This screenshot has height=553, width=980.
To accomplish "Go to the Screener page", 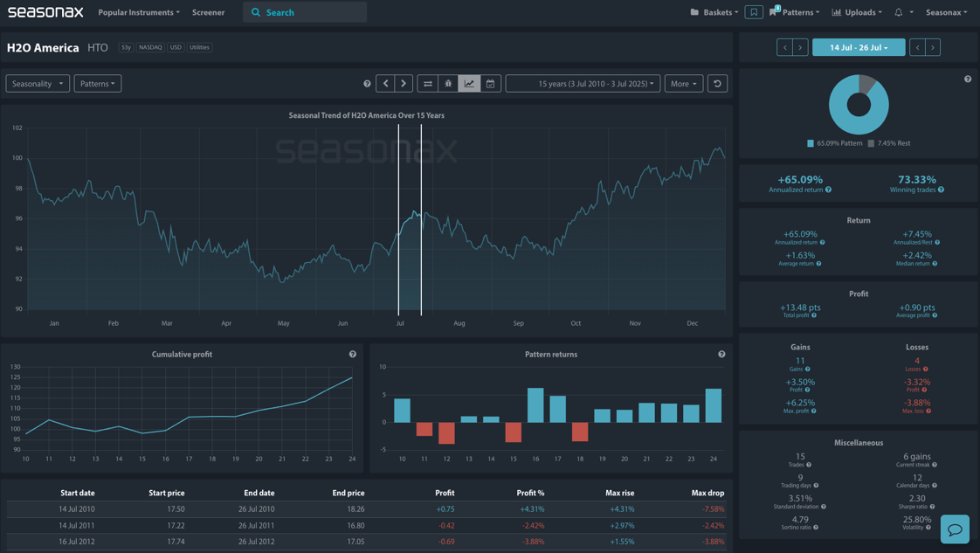I will 208,12.
